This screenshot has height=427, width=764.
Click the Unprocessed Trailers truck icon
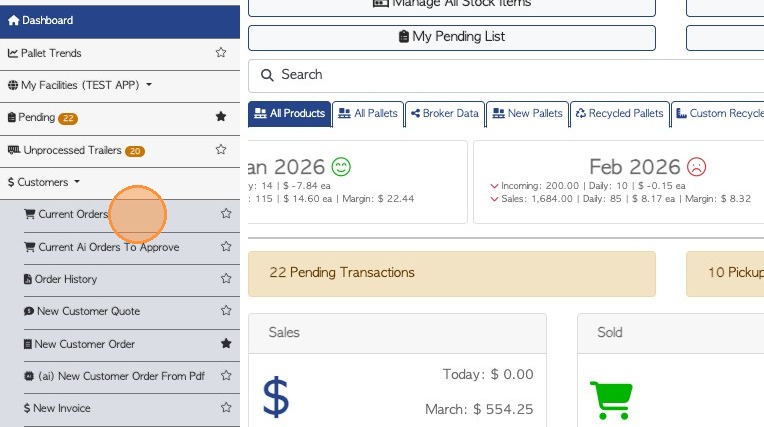click(14, 150)
